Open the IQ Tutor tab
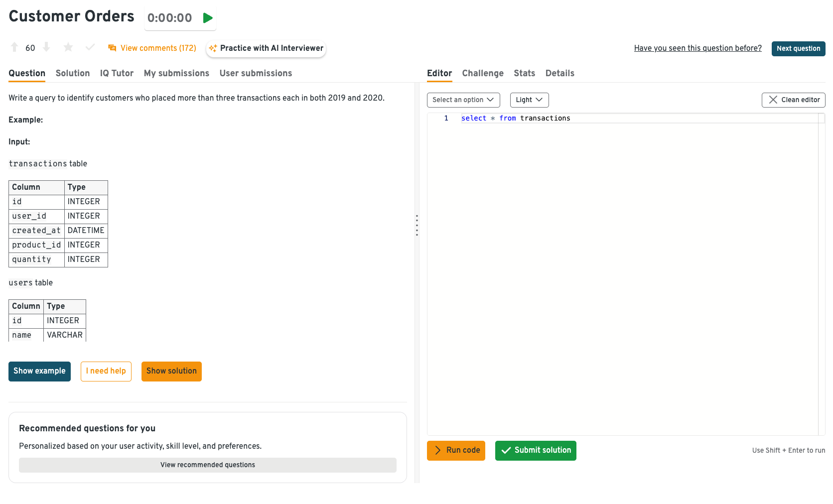Screen dimensions: 833x504 point(117,73)
